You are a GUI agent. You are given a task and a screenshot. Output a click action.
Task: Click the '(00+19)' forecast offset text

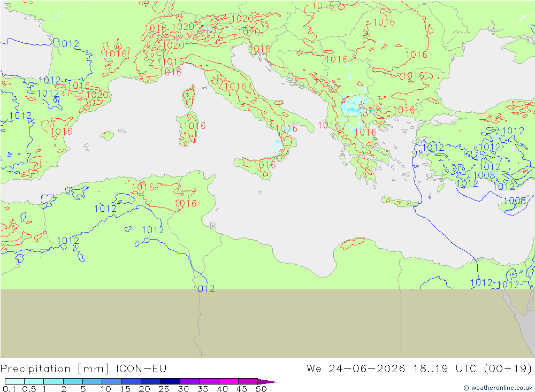tap(508, 369)
